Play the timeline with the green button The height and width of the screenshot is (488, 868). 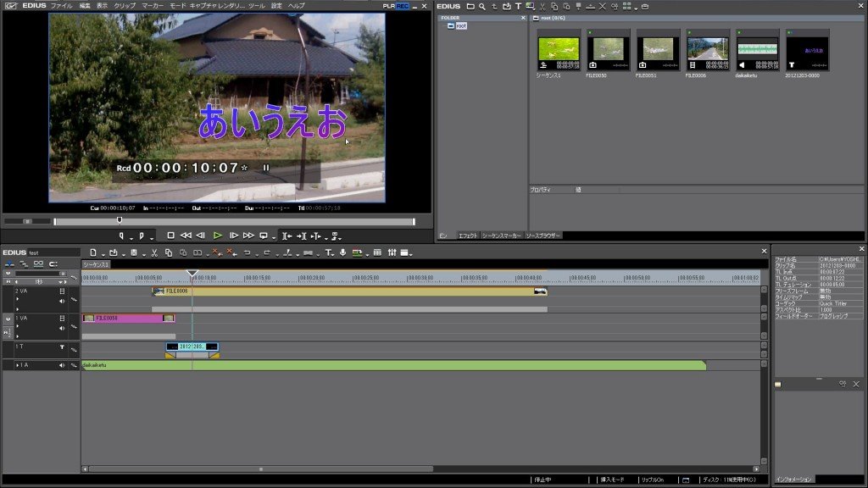coord(218,236)
